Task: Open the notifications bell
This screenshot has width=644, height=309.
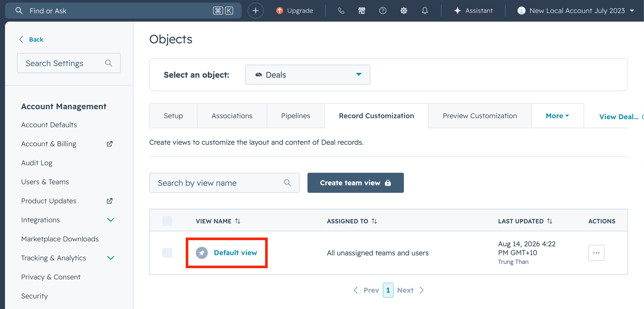Action: tap(425, 11)
